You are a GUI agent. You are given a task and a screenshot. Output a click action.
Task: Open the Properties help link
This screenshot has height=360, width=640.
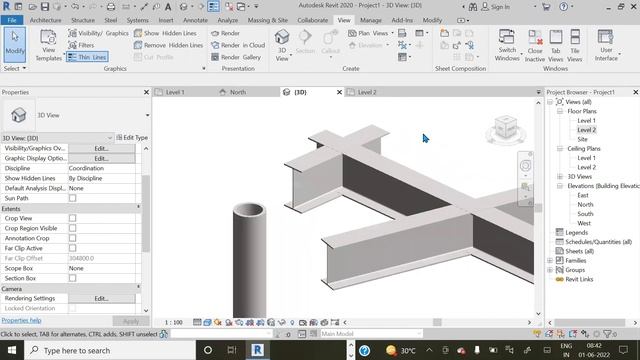[21, 320]
